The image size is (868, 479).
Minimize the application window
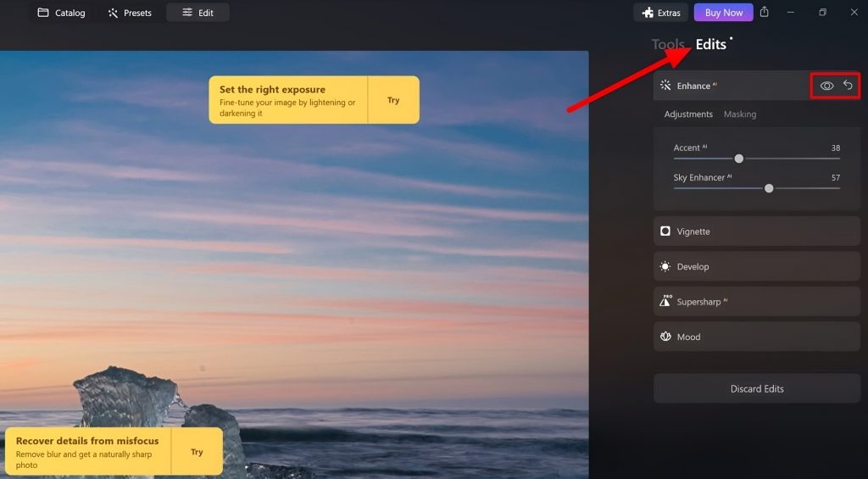[791, 12]
